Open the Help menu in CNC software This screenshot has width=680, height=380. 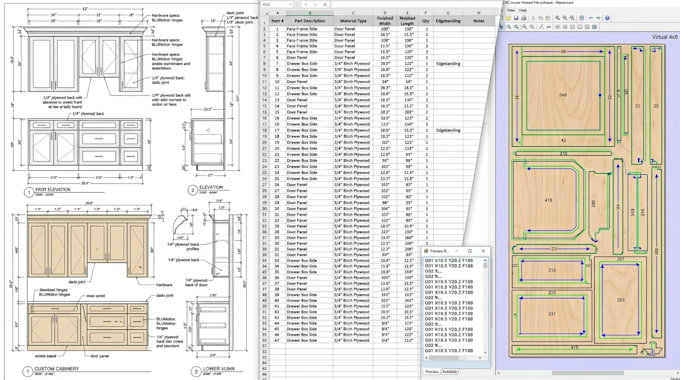523,10
